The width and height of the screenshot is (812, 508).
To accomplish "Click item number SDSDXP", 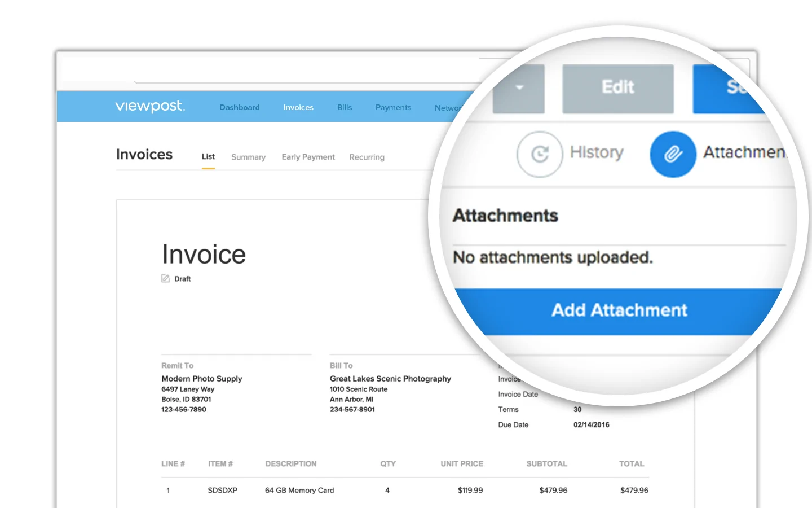I will [222, 491].
